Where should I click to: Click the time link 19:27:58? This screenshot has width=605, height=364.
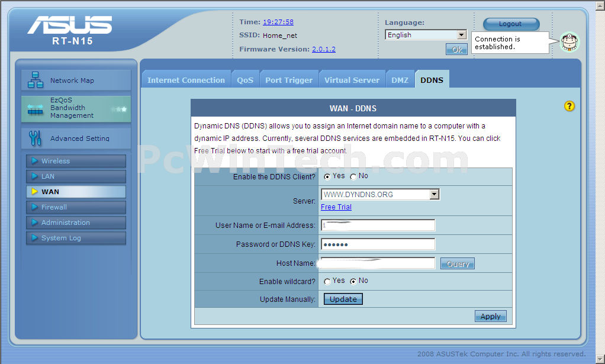(278, 22)
